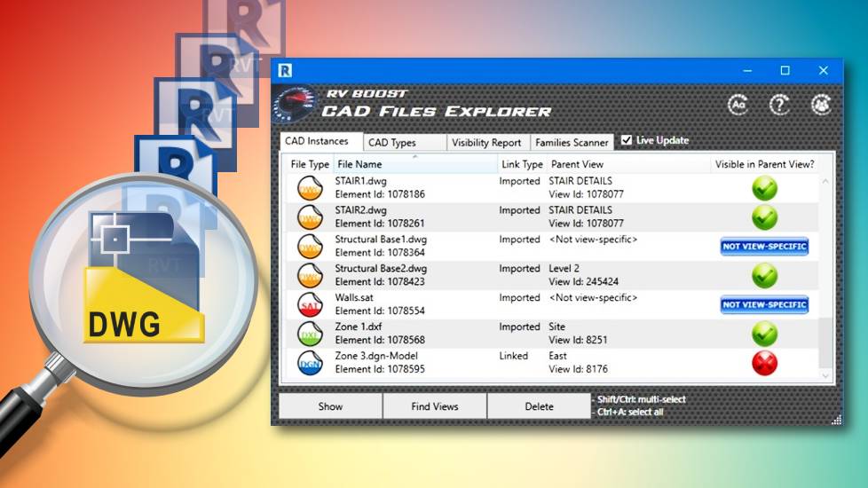Click NOT VIEW-SPECIFIC badge for Walls.sat
Viewport: 868px width, 488px height.
(764, 304)
